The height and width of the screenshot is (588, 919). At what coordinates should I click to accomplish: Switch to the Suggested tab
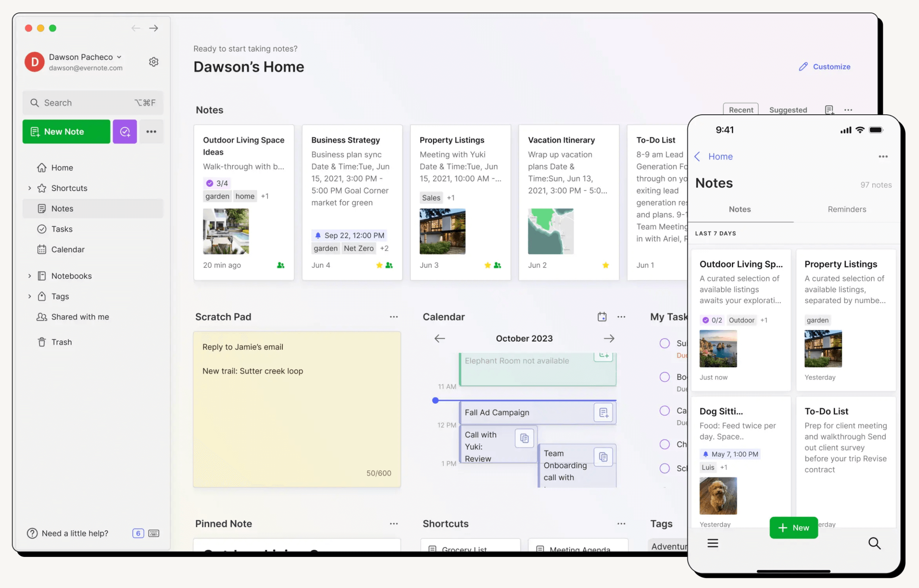tap(788, 110)
